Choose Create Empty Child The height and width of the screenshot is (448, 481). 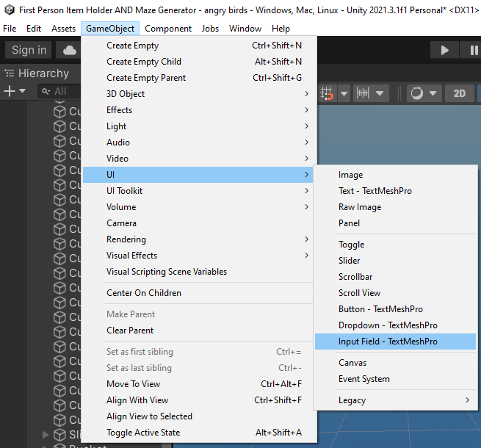pyautogui.click(x=198, y=62)
